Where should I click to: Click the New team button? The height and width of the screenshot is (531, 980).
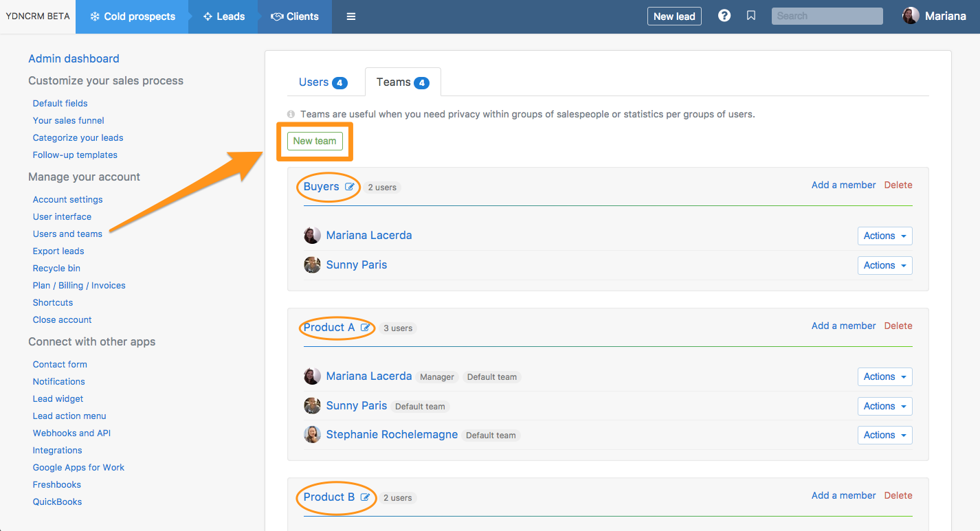pyautogui.click(x=315, y=141)
